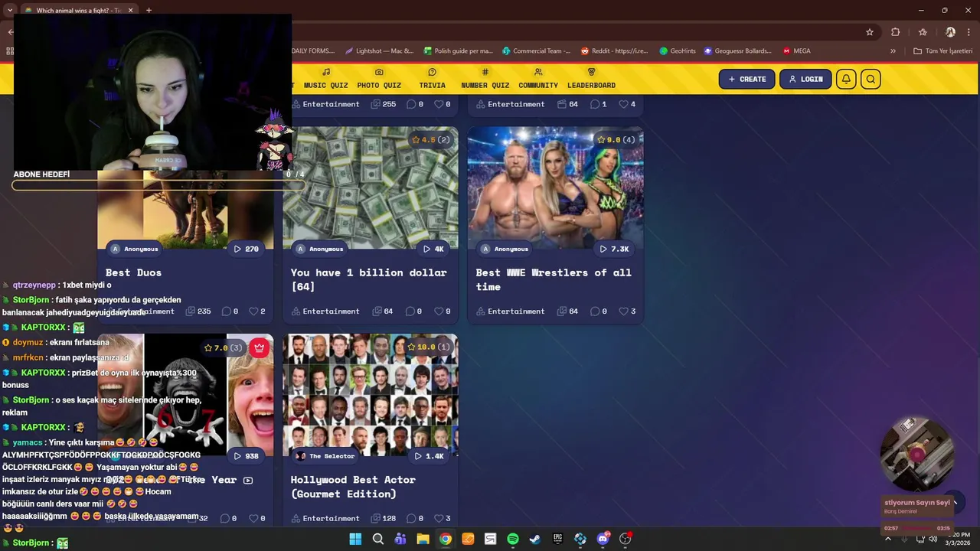Open comments on Best WWE Wrestlers quiz
Viewport: 980px width, 551px height.
[x=595, y=311]
